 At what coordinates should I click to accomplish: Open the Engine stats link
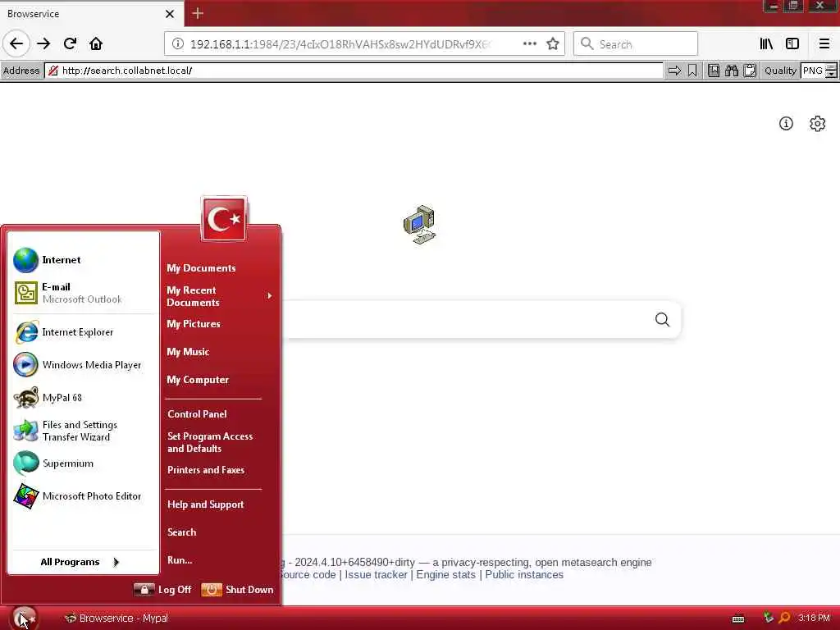[445, 575]
